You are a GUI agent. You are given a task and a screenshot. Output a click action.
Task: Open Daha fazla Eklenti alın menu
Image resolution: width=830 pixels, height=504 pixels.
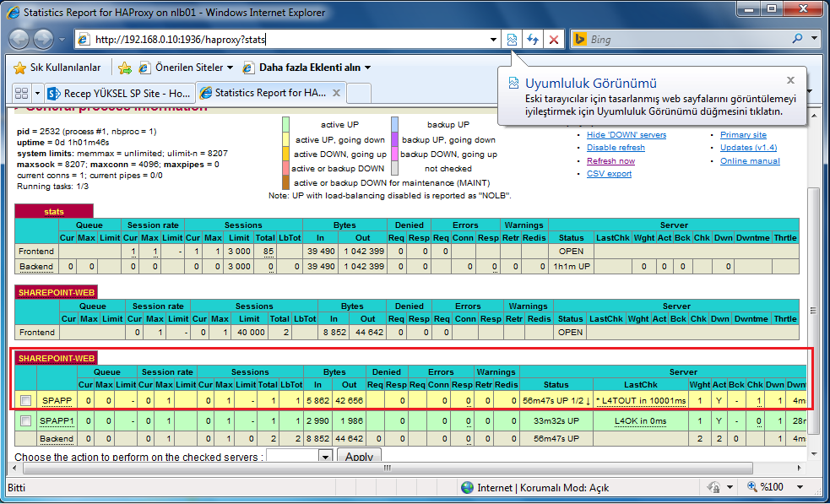click(x=307, y=68)
